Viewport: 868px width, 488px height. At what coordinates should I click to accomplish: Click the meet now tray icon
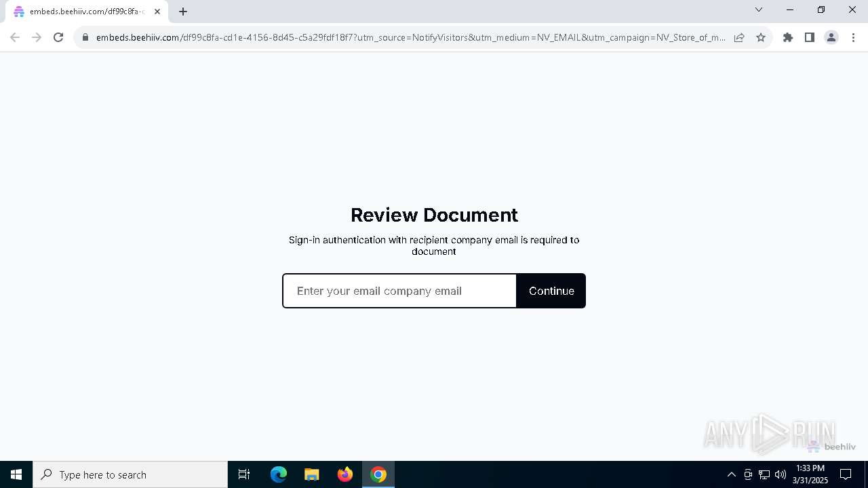(x=748, y=474)
